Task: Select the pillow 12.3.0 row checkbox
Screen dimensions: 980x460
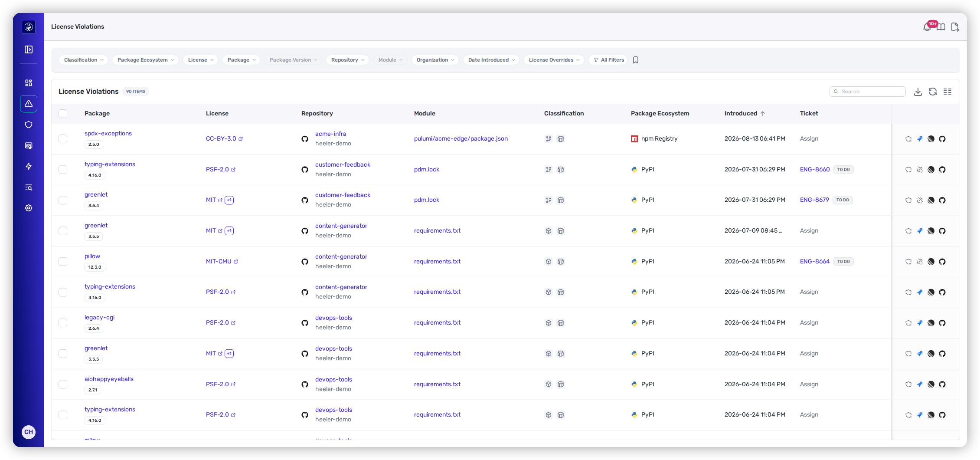Action: pyautogui.click(x=63, y=262)
